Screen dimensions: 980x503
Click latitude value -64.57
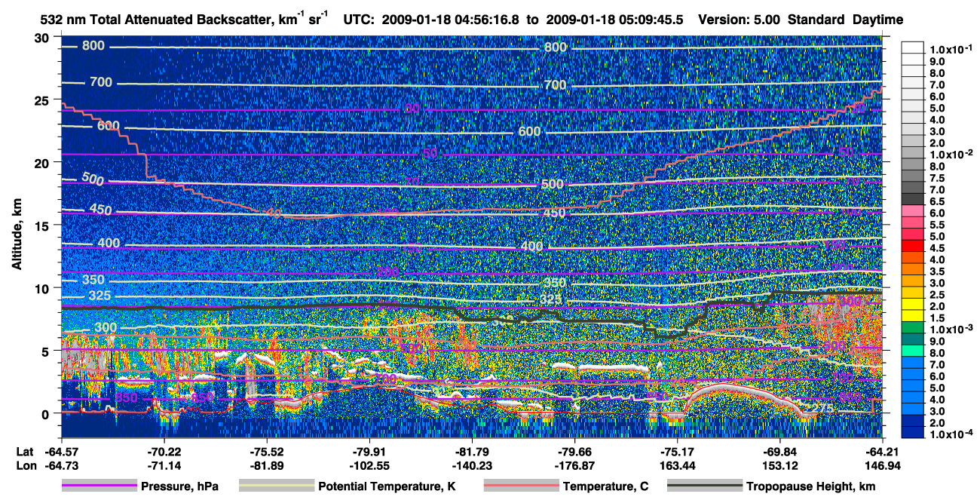pyautogui.click(x=62, y=452)
